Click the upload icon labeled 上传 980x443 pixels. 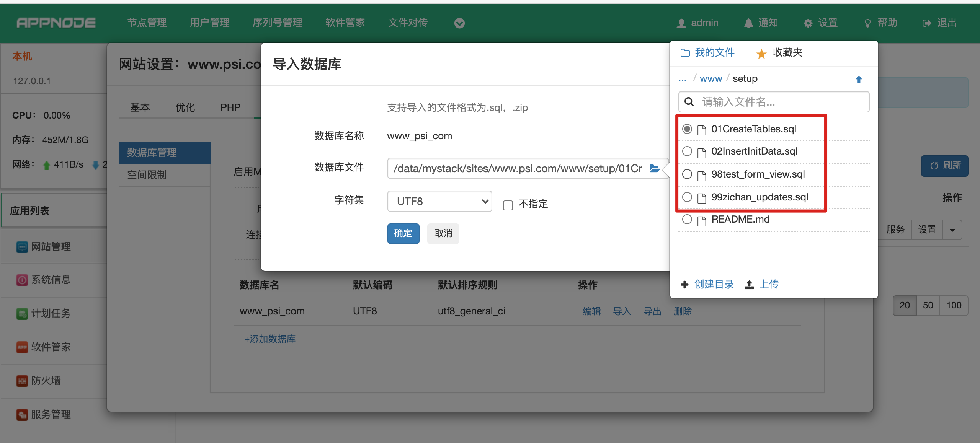[749, 285]
